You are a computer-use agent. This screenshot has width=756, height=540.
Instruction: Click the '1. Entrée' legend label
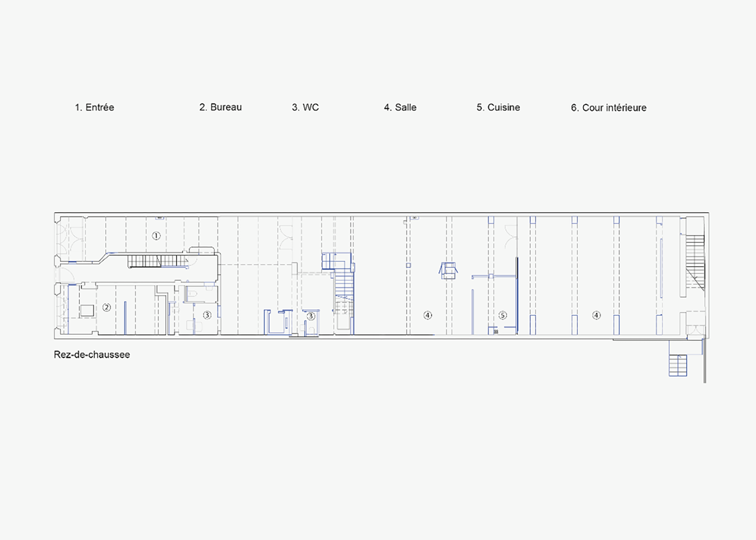(94, 107)
